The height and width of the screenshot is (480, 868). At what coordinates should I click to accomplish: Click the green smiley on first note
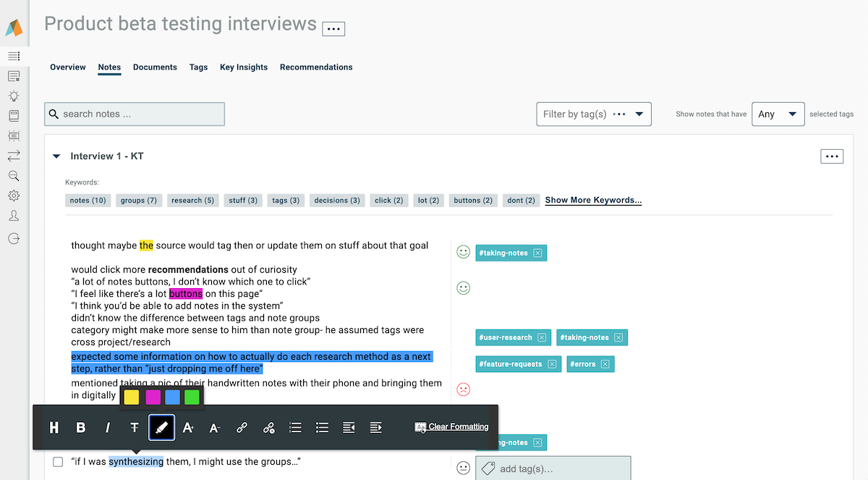point(464,252)
